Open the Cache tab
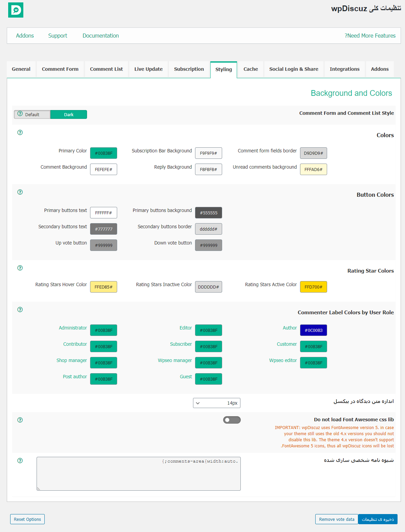 click(251, 69)
